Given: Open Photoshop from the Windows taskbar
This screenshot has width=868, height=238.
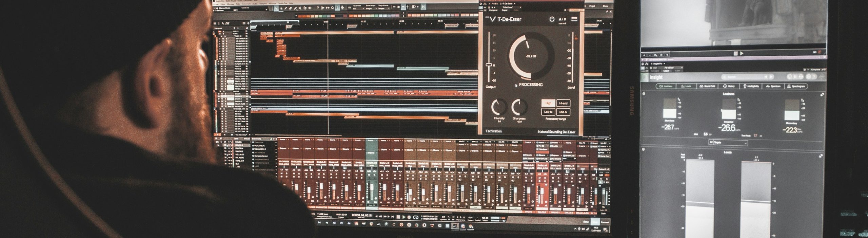Looking at the screenshot, I should click(327, 223).
